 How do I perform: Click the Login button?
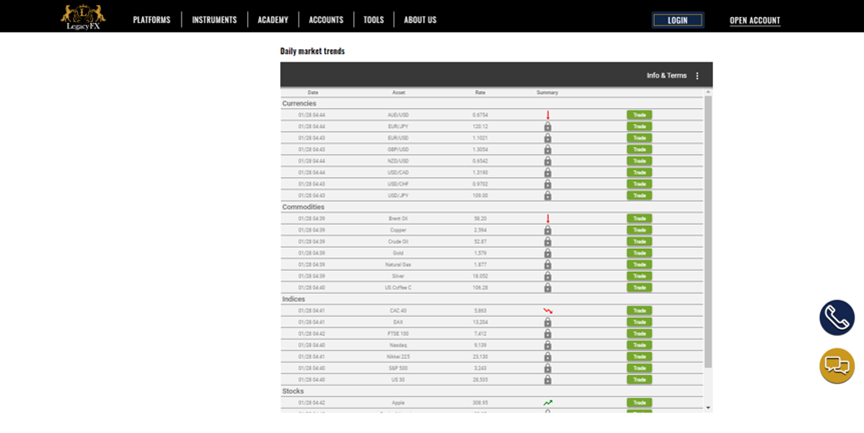(x=677, y=20)
